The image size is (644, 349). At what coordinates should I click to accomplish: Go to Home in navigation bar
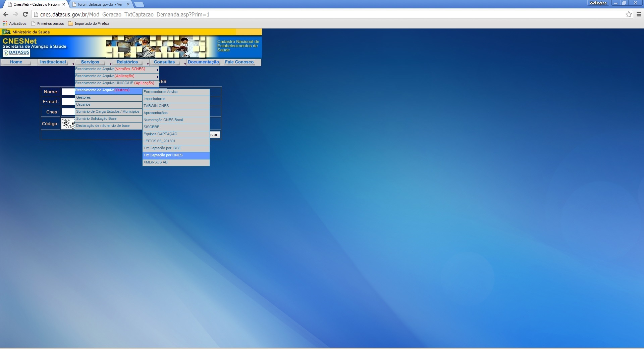[16, 62]
